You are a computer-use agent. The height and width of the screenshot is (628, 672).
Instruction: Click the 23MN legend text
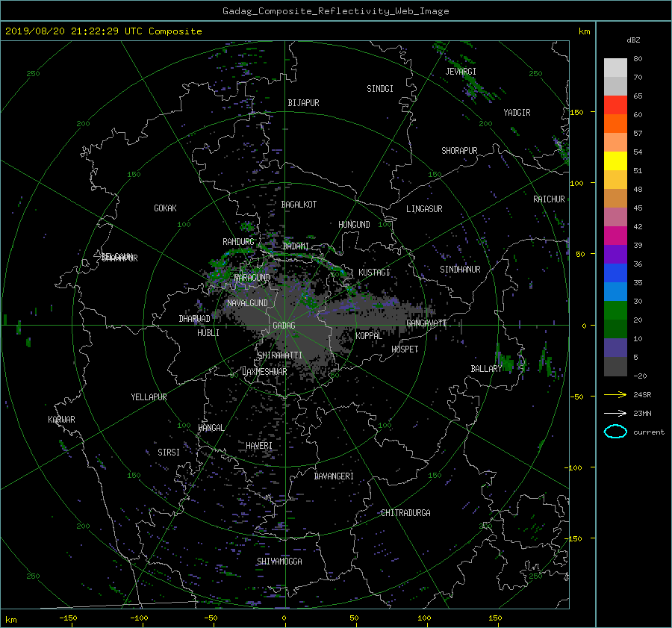point(642,414)
